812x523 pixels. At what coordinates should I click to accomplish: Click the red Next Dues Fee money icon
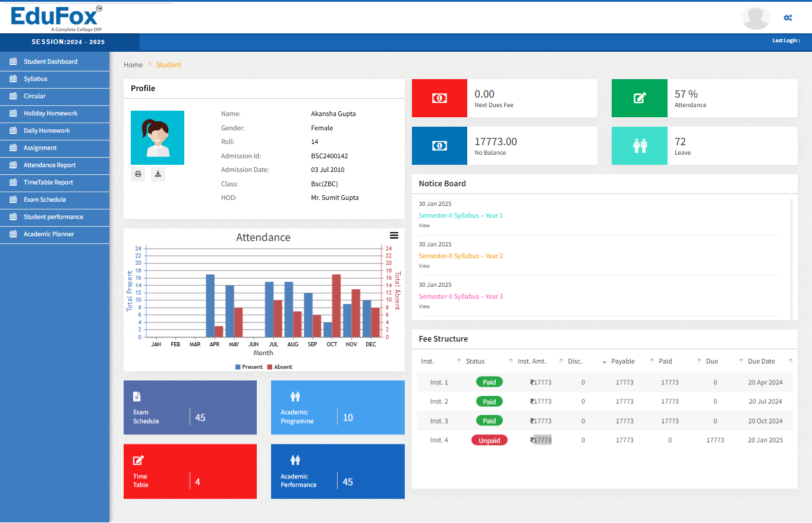click(x=439, y=98)
